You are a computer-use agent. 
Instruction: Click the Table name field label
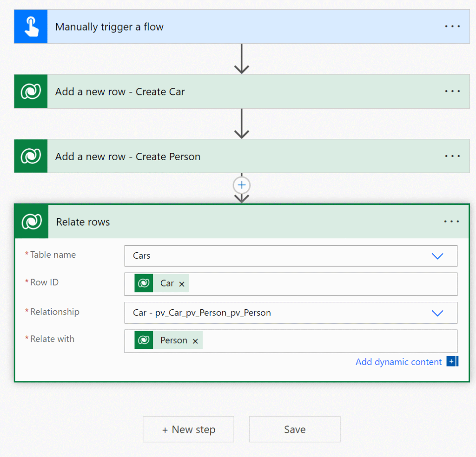coord(53,255)
